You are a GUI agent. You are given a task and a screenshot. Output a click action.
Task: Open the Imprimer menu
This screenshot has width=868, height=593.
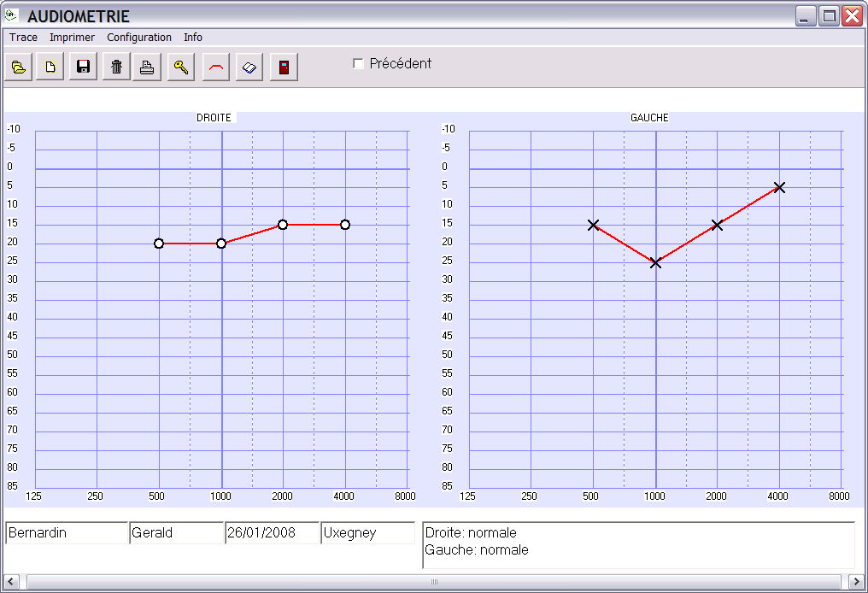click(x=72, y=38)
